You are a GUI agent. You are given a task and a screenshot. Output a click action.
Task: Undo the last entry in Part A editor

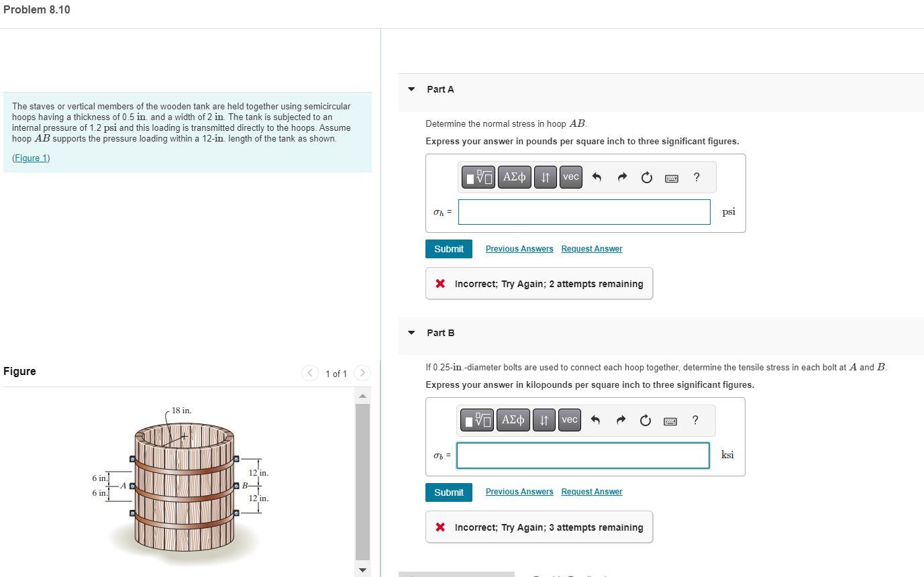[x=597, y=176]
